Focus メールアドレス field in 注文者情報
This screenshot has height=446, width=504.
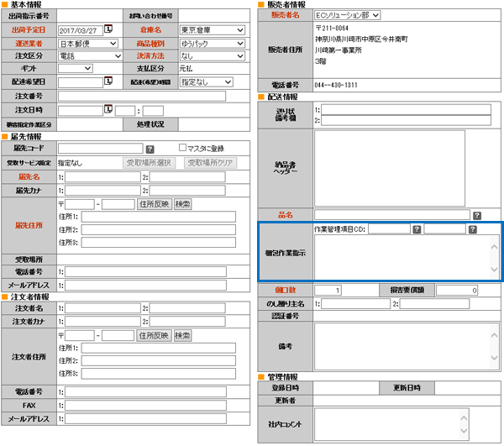click(145, 418)
